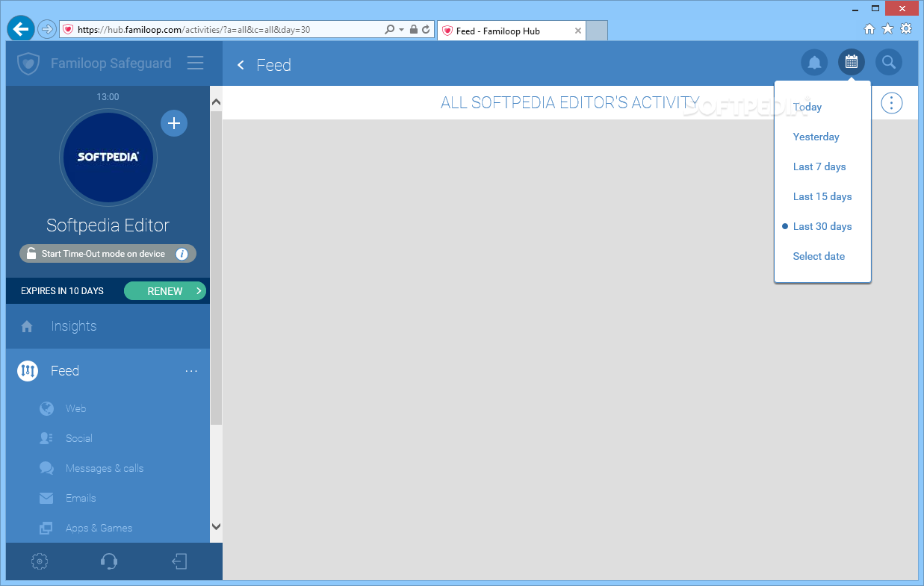Click the Web globe icon
924x586 pixels.
(46, 408)
